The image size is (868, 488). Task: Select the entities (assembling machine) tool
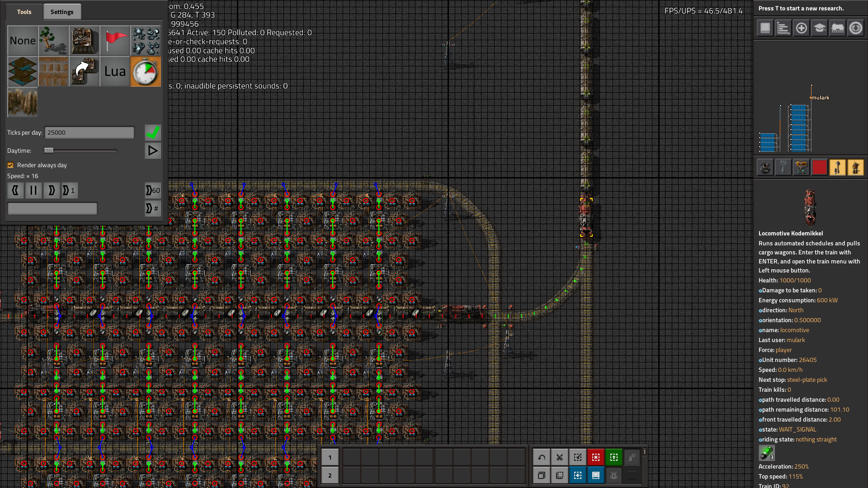tap(84, 41)
